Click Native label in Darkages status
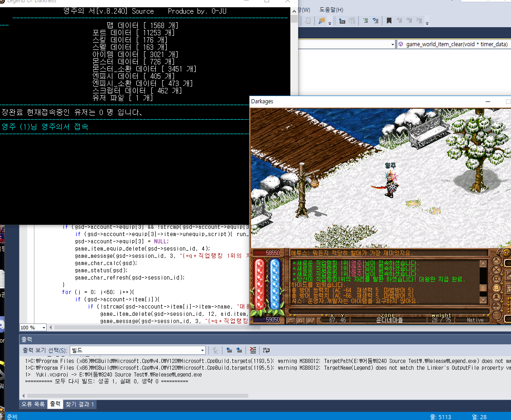 pos(475,320)
